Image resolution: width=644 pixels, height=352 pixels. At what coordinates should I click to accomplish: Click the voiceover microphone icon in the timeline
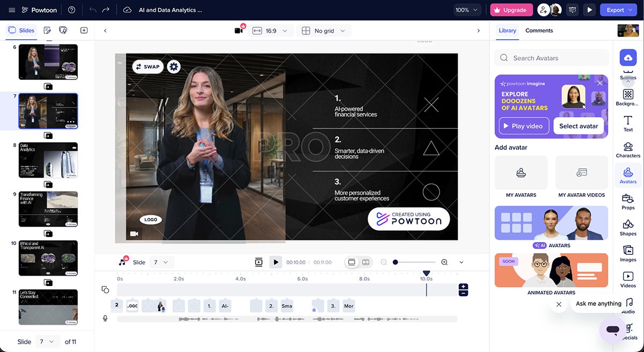pyautogui.click(x=105, y=318)
